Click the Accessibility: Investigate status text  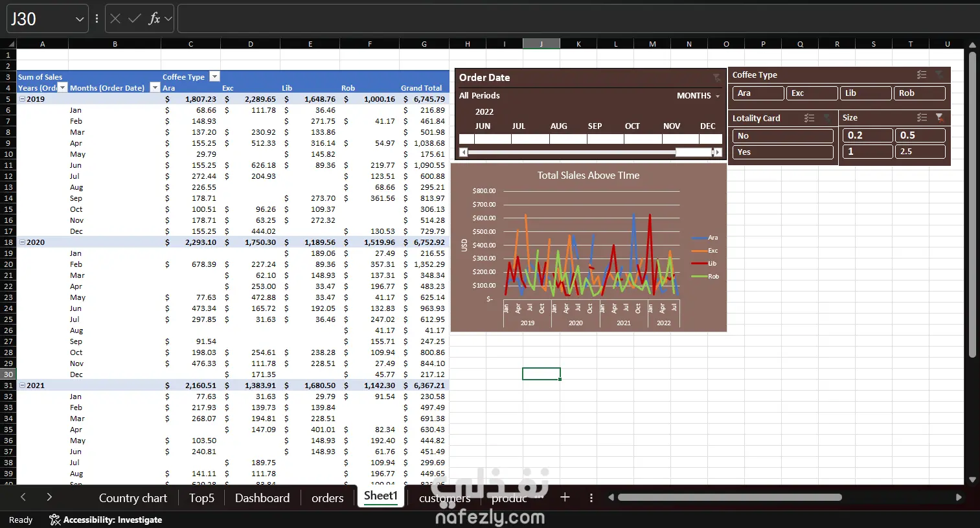point(113,520)
